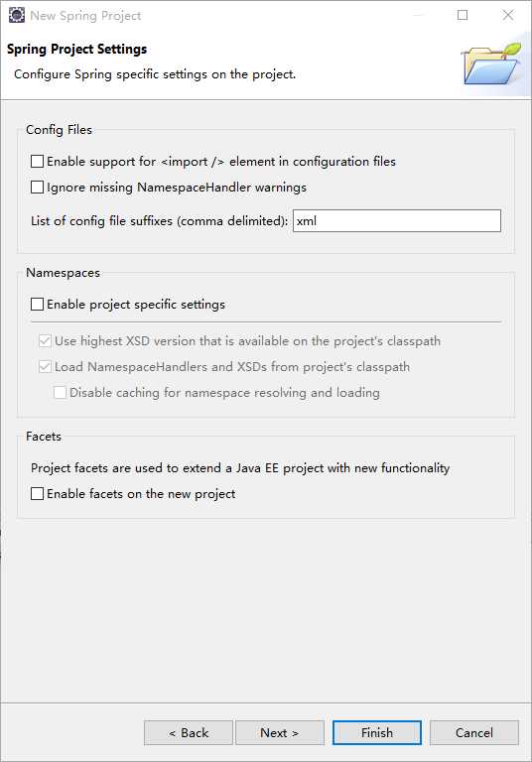This screenshot has width=532, height=762.
Task: Click the Spring app icon in the title bar
Action: click(x=17, y=15)
